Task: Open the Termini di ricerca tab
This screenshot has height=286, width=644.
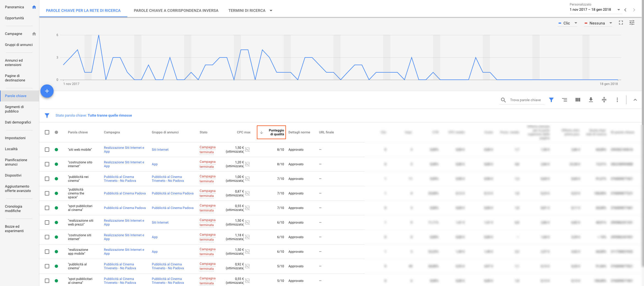Action: (250, 10)
